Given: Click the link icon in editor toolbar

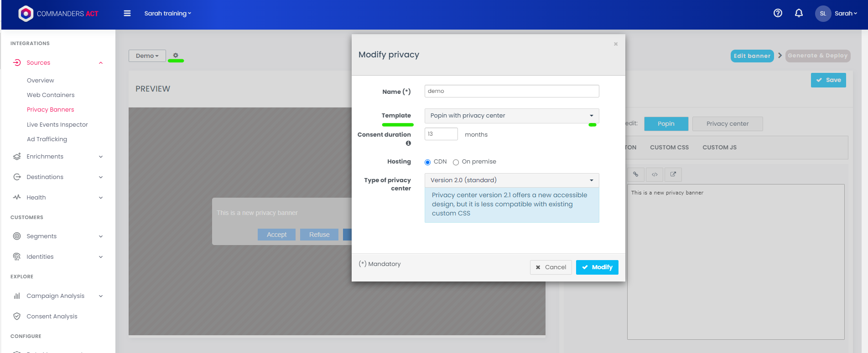Looking at the screenshot, I should [x=635, y=174].
